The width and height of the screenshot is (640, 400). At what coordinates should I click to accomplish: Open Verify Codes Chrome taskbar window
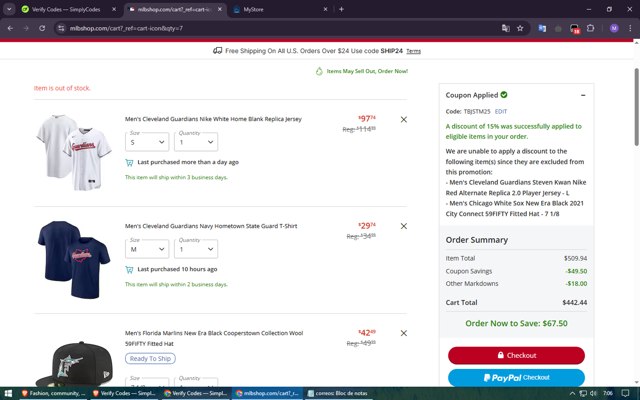[195, 393]
